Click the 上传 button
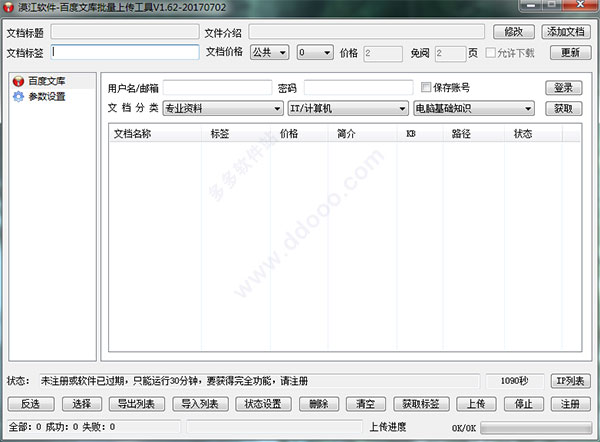The width and height of the screenshot is (600, 442). (476, 404)
